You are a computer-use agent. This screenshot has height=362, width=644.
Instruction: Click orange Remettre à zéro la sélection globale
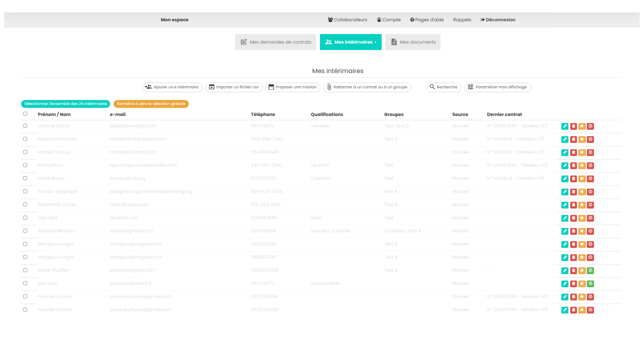pyautogui.click(x=151, y=104)
